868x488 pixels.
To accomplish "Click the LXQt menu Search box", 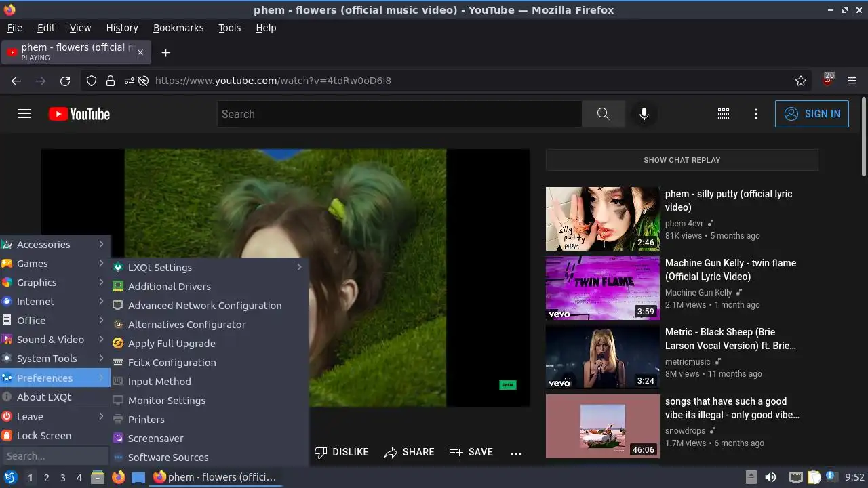I will [55, 456].
